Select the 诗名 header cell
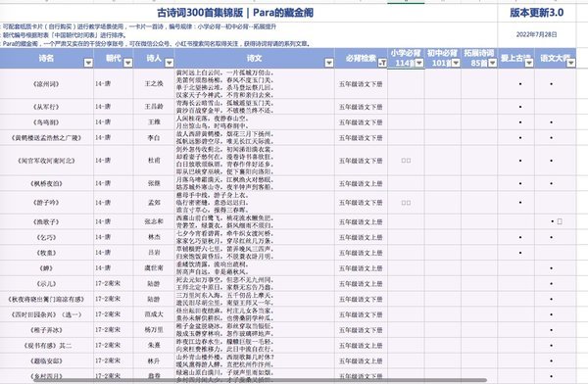This screenshot has height=384, width=588. tap(46, 58)
